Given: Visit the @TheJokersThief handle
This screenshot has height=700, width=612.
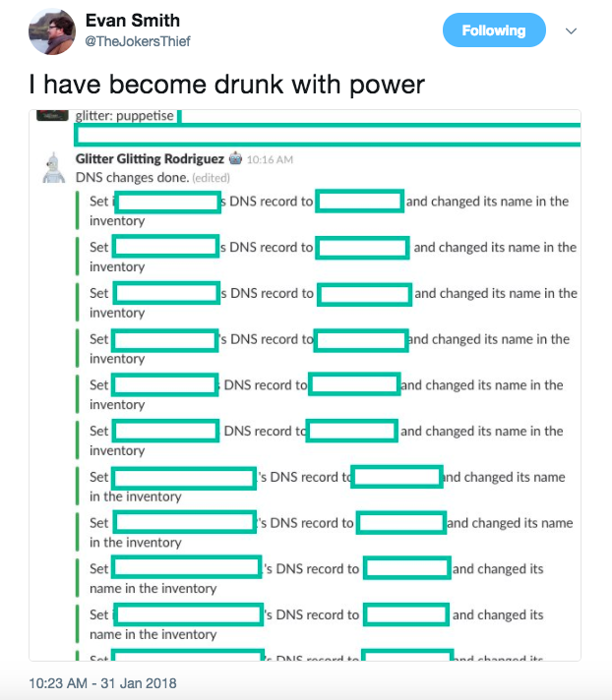Looking at the screenshot, I should pyautogui.click(x=138, y=41).
